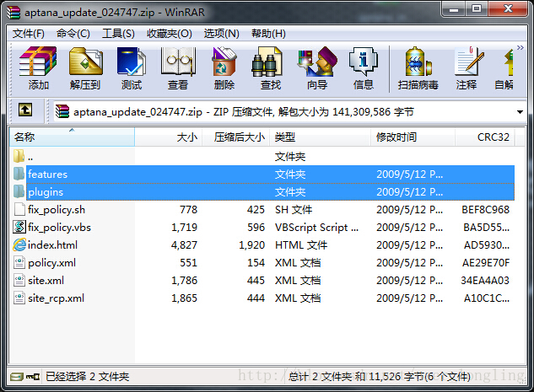Click the fix_policy.sh blank file icon

[19, 209]
